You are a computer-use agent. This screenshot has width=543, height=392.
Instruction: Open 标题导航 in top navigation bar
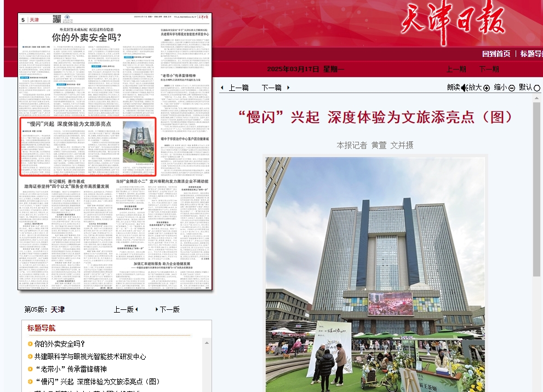[x=531, y=54]
